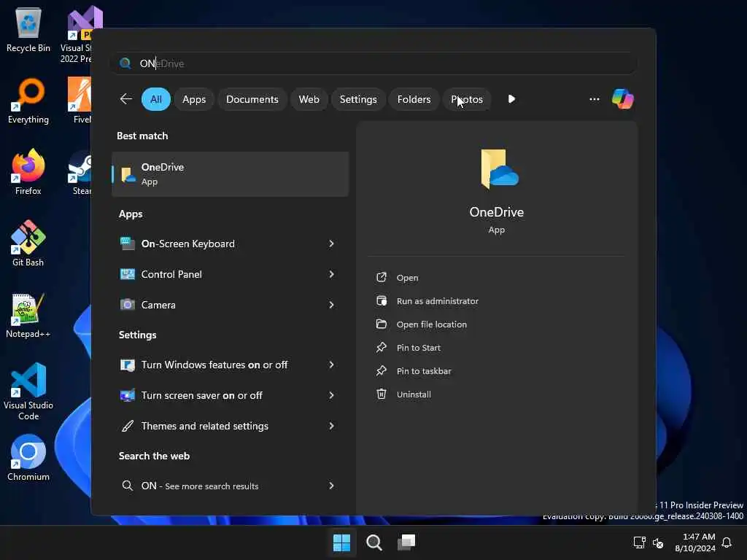
Task: Open Visual Studio Code desktop icon
Action: click(x=28, y=392)
